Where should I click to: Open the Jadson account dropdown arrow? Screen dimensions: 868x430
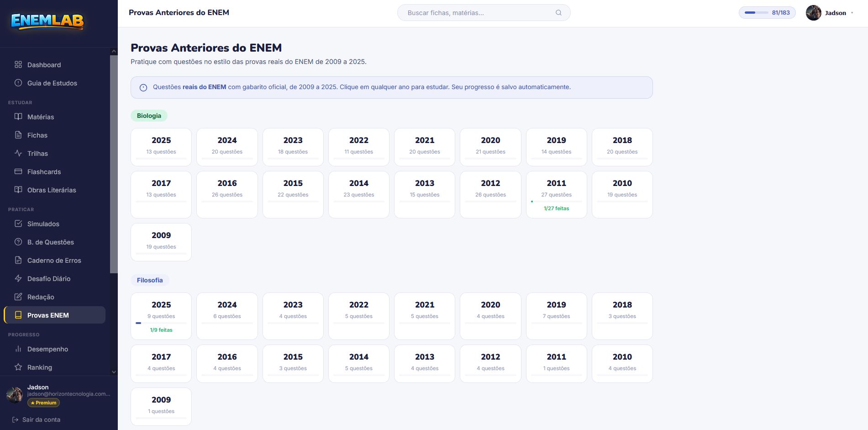click(x=852, y=13)
